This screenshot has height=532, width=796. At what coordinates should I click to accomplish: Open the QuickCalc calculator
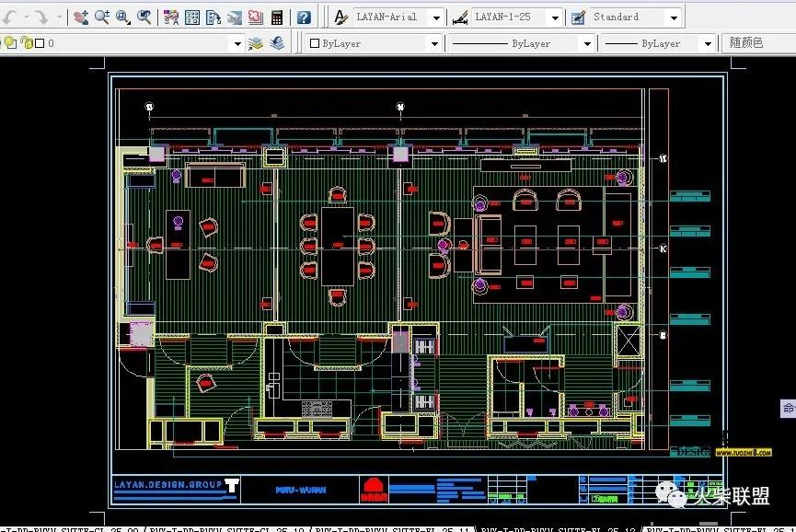277,17
